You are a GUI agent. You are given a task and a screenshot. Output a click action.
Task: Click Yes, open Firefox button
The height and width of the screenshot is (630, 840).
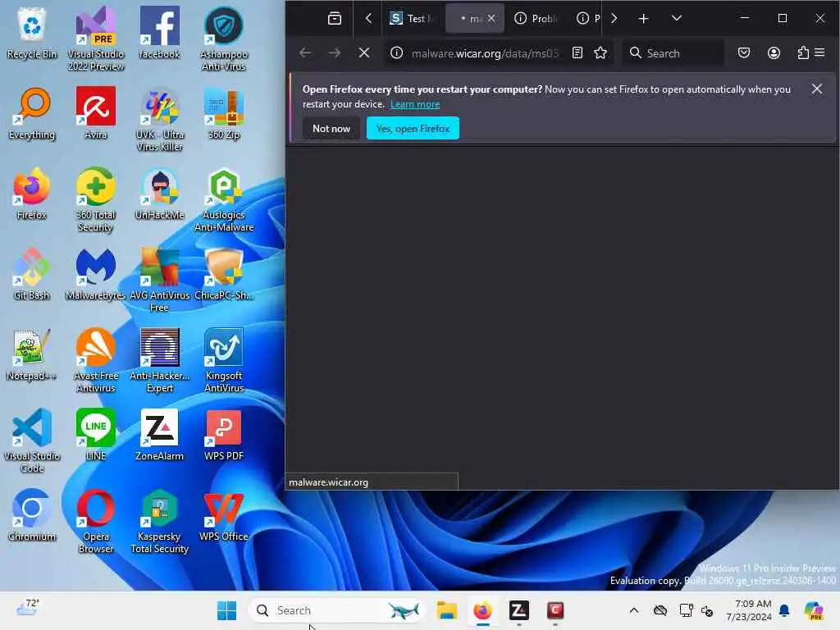click(x=413, y=128)
